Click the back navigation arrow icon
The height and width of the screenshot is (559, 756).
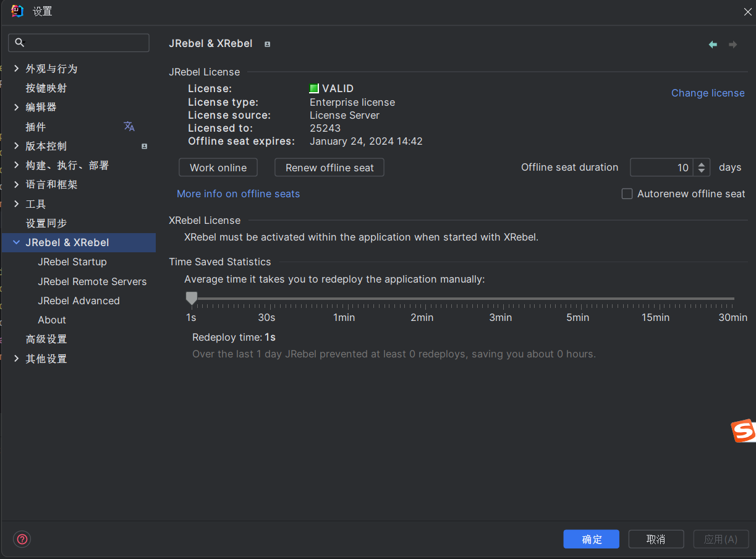tap(713, 45)
